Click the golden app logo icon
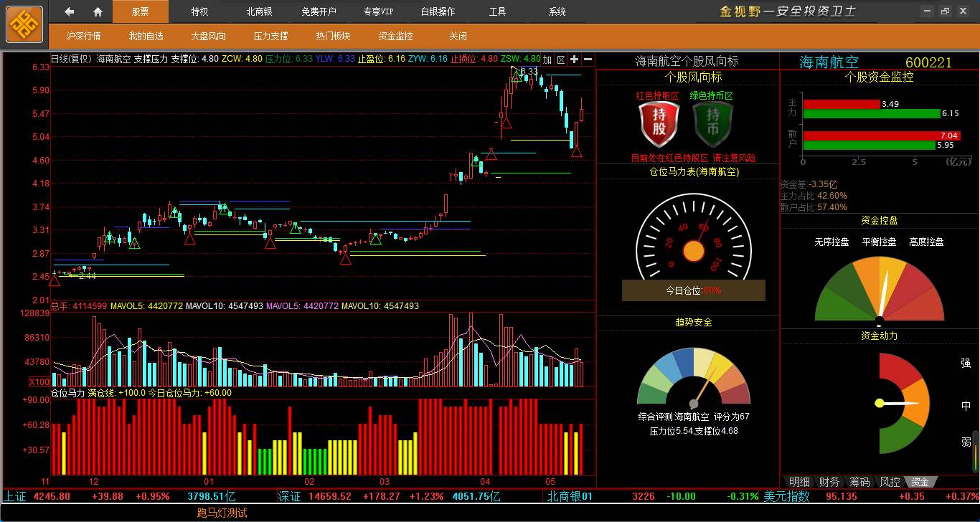 coord(24,24)
